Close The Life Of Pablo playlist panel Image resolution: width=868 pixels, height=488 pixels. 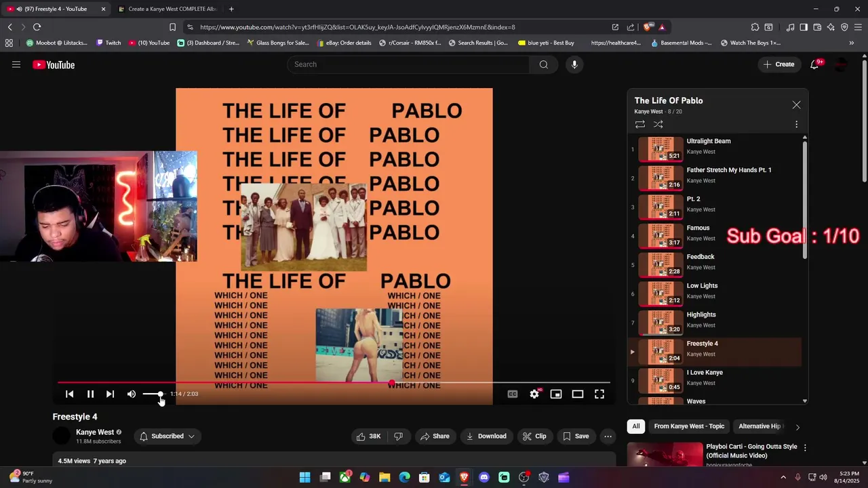coord(796,105)
